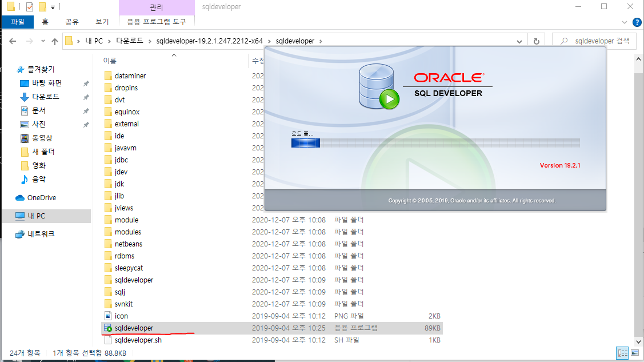Open the 파일 menu

coord(18,22)
